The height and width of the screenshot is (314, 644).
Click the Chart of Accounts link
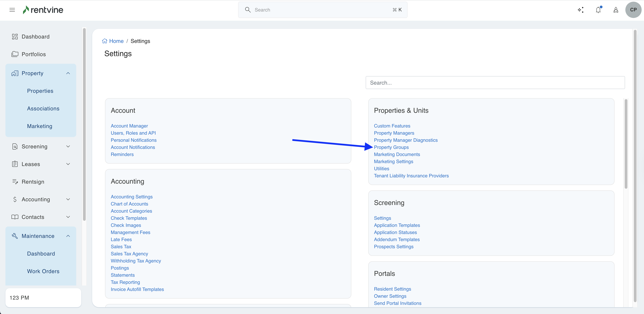(x=129, y=204)
